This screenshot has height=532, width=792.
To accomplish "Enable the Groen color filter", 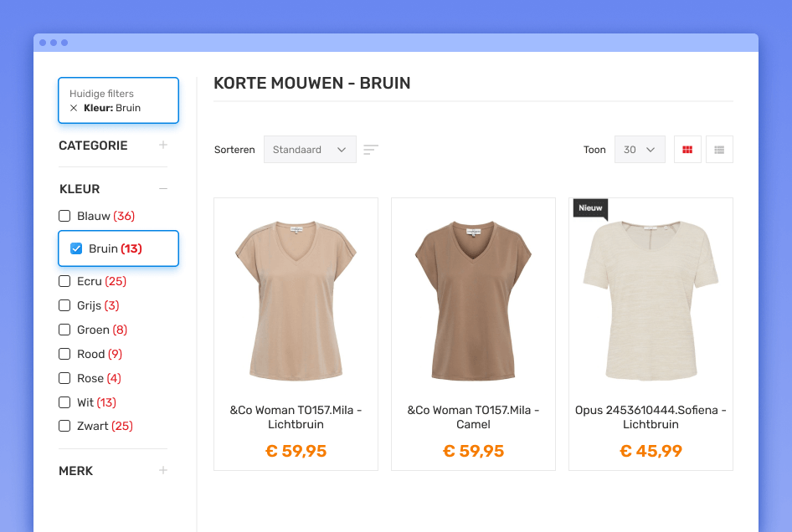I will pyautogui.click(x=64, y=330).
